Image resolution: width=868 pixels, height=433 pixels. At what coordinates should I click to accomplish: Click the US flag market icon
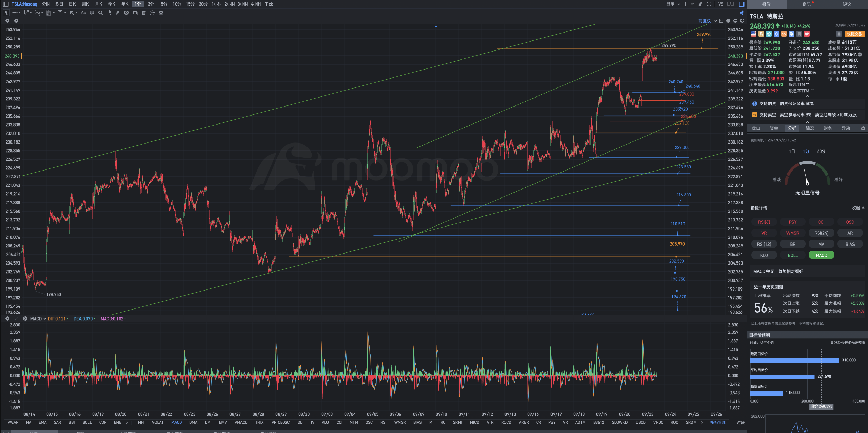[x=754, y=34]
